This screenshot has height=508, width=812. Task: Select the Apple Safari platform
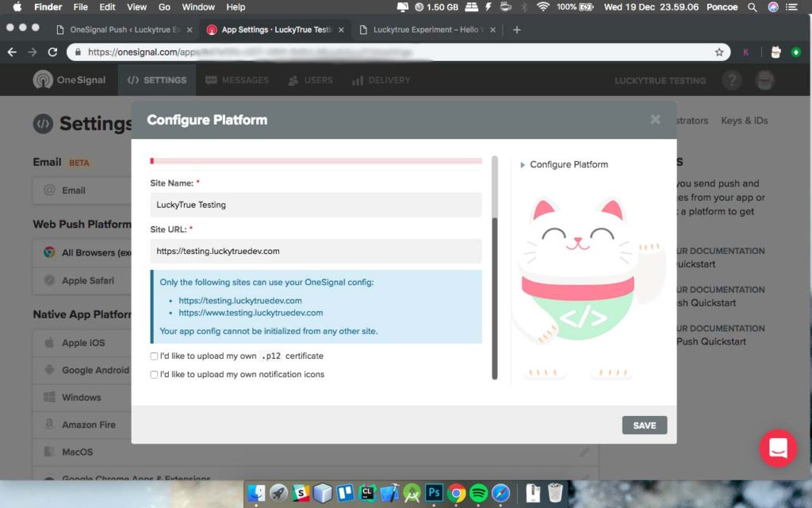coord(87,280)
